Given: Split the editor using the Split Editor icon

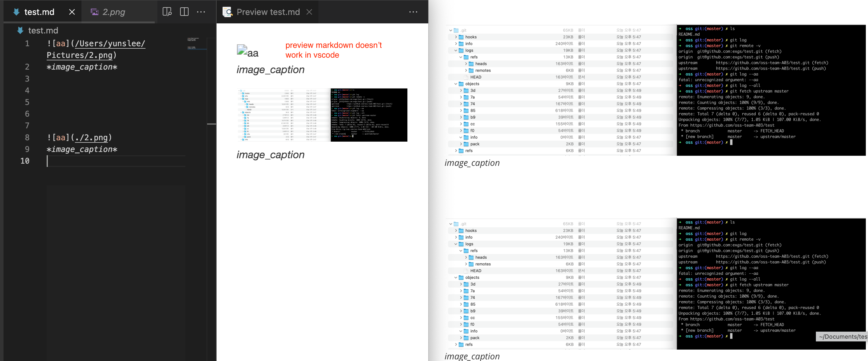Looking at the screenshot, I should click(184, 11).
